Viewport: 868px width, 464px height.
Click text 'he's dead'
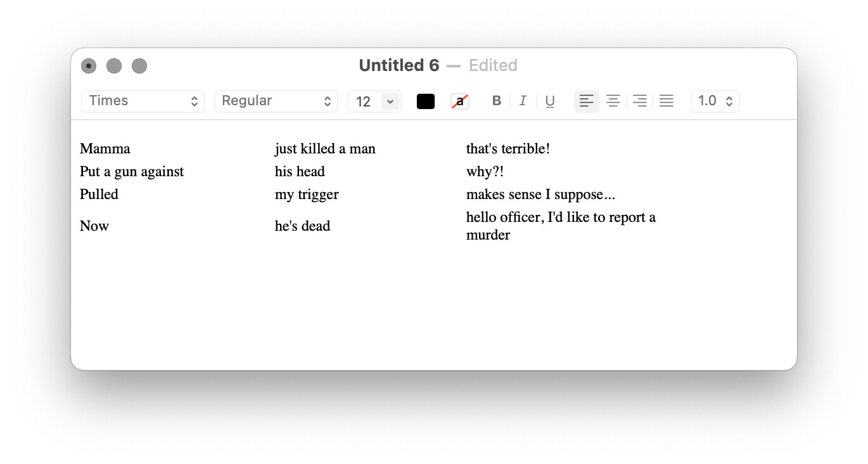pos(302,226)
